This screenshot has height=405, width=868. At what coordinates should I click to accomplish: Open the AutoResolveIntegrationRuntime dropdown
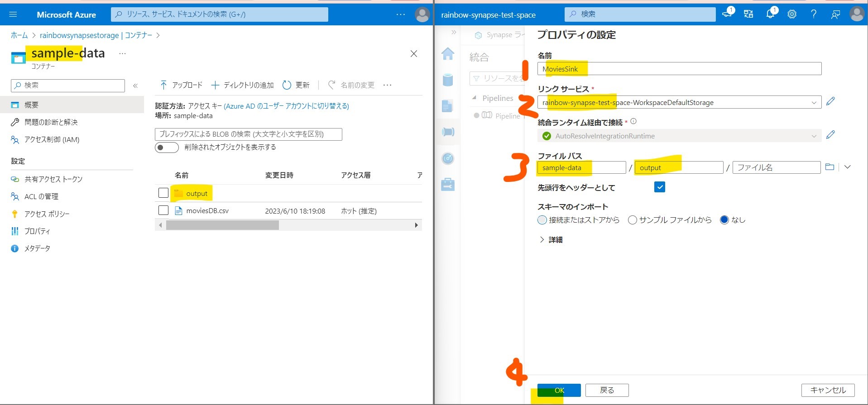(x=679, y=136)
